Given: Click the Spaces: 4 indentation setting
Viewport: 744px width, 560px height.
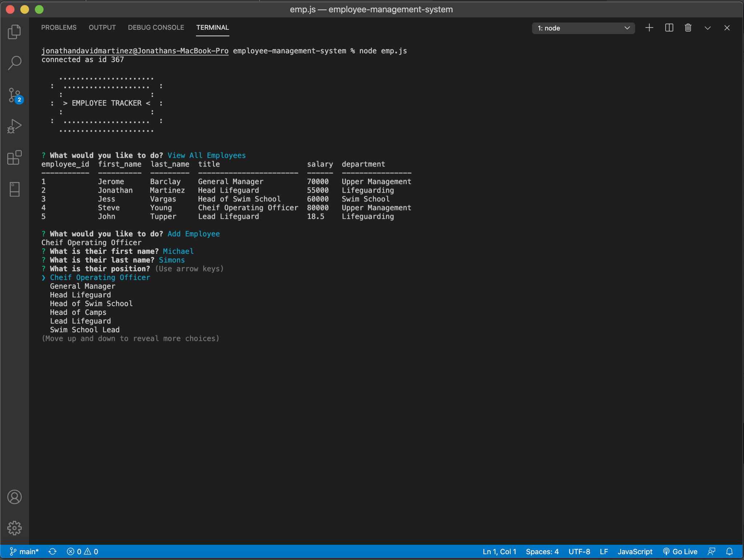Looking at the screenshot, I should 542,552.
